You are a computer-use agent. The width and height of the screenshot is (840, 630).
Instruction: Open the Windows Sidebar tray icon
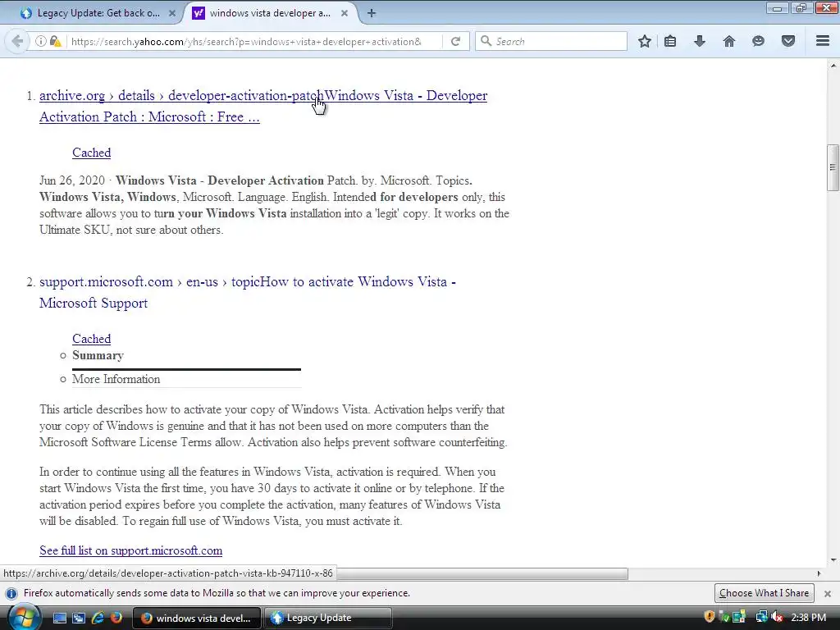pyautogui.click(x=739, y=617)
